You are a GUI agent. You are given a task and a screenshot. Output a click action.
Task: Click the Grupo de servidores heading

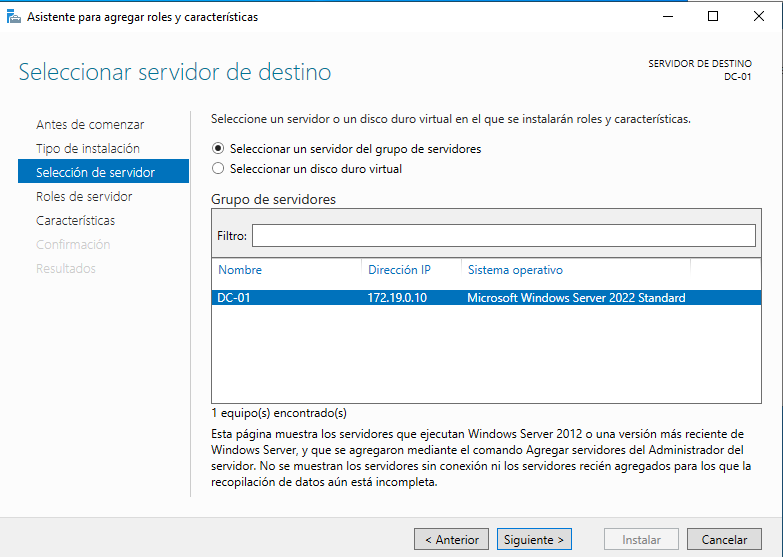click(x=273, y=199)
